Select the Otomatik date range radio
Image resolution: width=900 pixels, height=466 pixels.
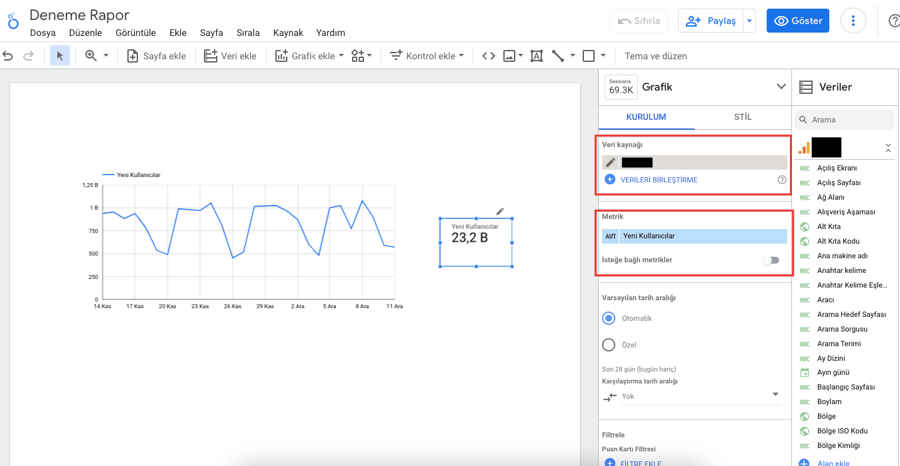609,318
